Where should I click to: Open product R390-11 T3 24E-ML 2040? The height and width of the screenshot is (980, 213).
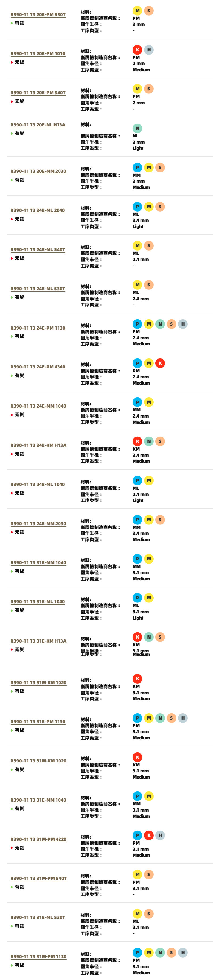(38, 210)
